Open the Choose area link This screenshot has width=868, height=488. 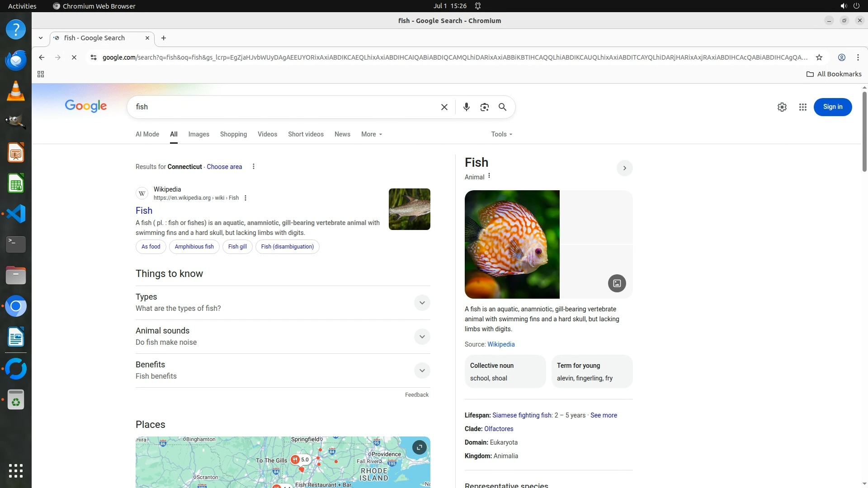(x=224, y=167)
